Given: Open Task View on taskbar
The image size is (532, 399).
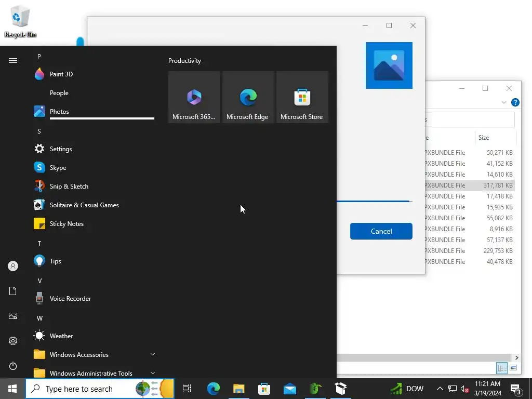Looking at the screenshot, I should (x=187, y=389).
